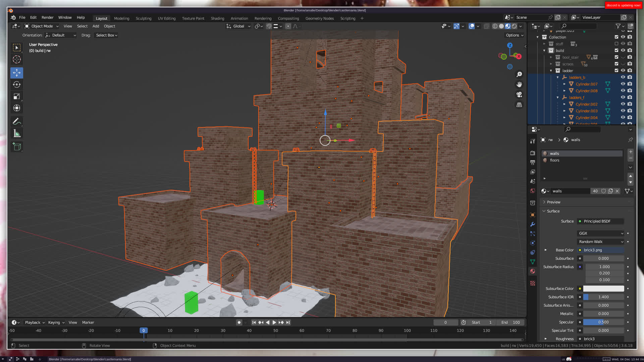Select the Add Cube tool

coord(17,146)
